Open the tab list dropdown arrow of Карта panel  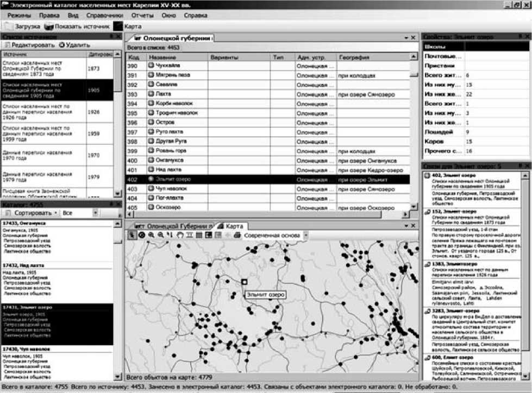406,226
